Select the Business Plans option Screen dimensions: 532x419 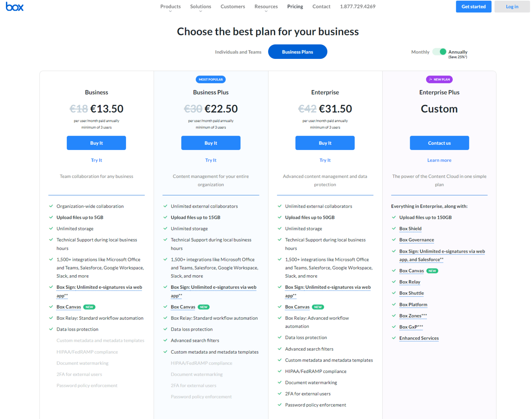coord(297,52)
